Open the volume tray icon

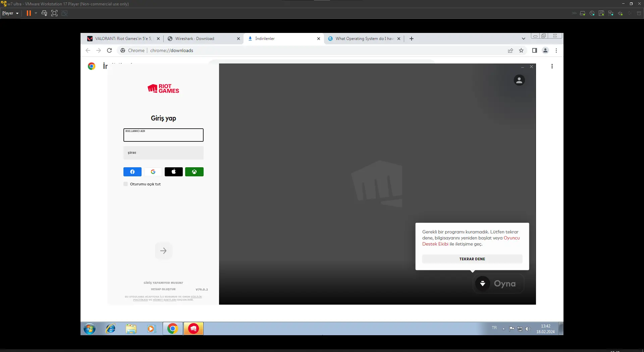(x=528, y=329)
